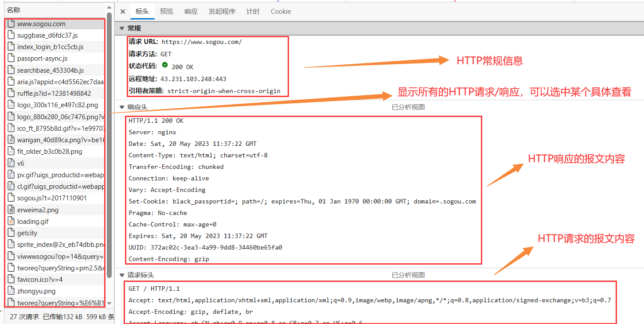The image size is (644, 324).
Task: Click the Set-Cookie header line
Action: [x=302, y=201]
